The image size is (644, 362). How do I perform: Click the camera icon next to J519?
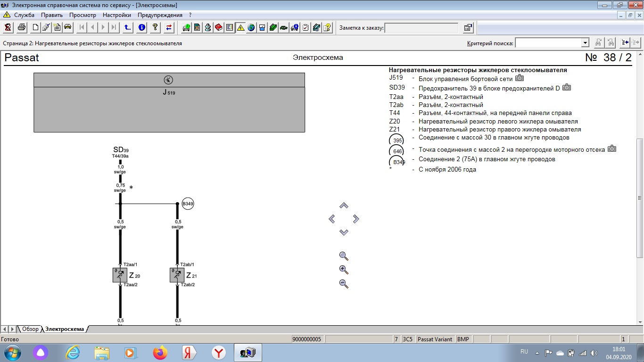pyautogui.click(x=519, y=78)
